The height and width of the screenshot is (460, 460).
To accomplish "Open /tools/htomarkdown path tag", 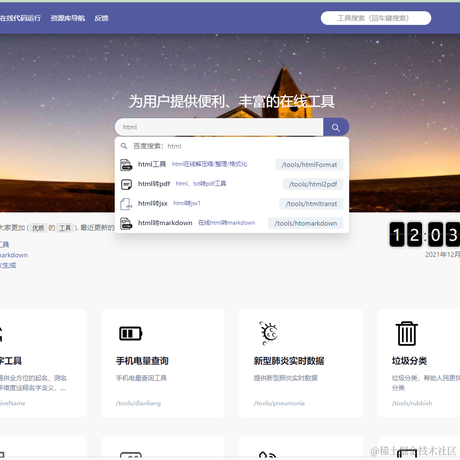I will pos(305,223).
